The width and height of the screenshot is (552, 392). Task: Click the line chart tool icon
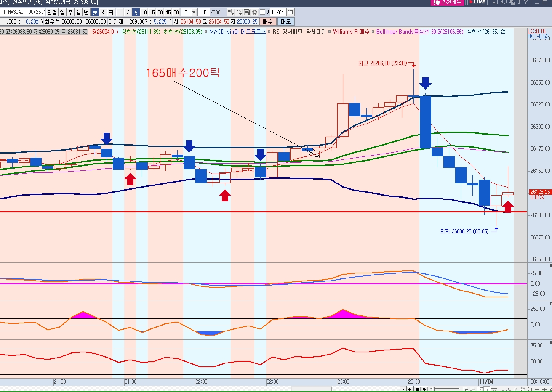[x=239, y=12]
